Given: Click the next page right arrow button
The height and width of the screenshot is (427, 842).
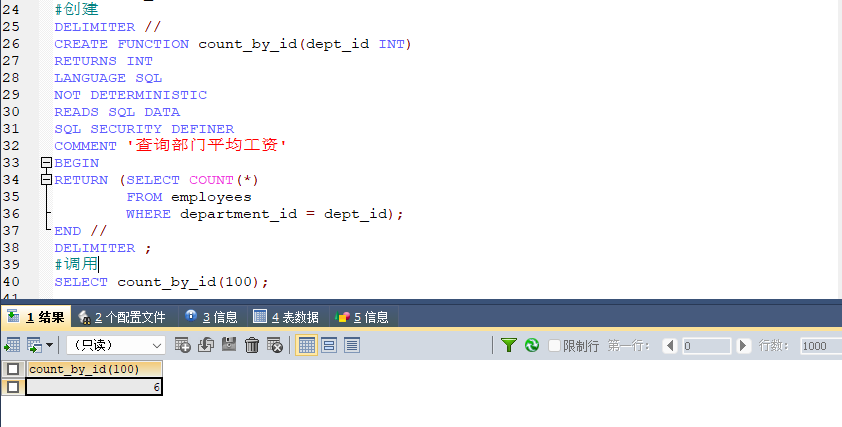Looking at the screenshot, I should [x=743, y=345].
